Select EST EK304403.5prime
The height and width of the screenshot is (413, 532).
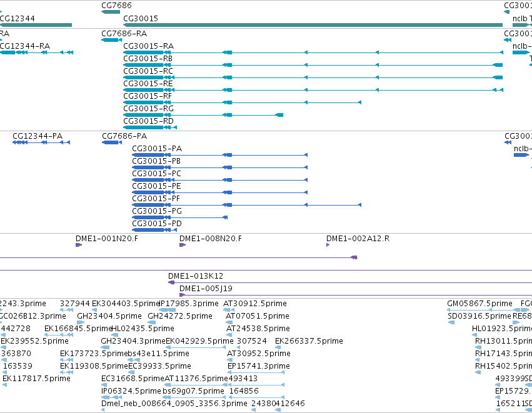tap(126, 304)
